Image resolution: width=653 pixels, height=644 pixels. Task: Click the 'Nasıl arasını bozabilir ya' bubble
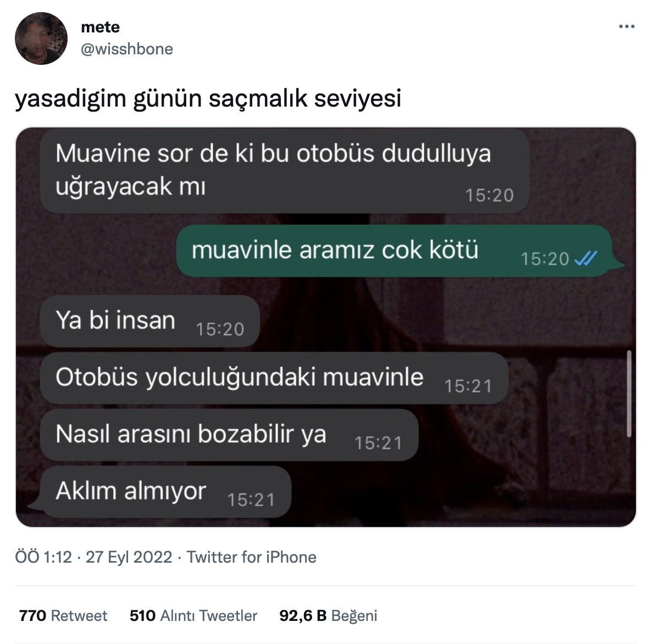(x=229, y=435)
